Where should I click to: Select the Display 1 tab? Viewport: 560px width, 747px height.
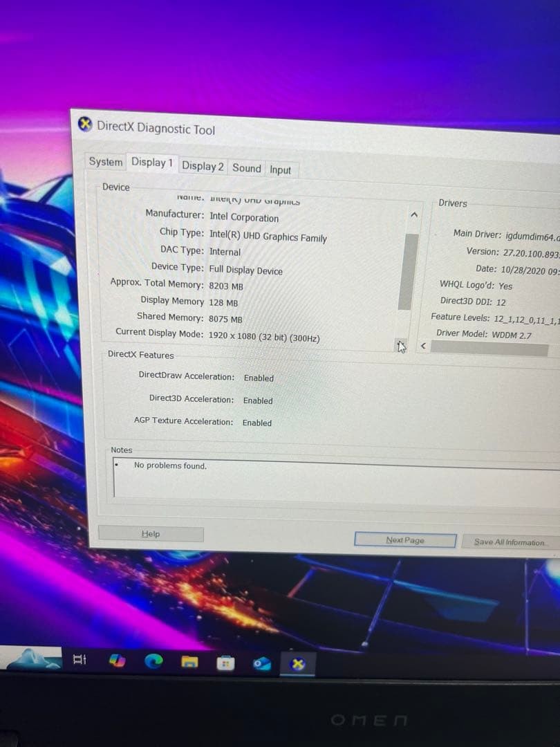pos(151,163)
